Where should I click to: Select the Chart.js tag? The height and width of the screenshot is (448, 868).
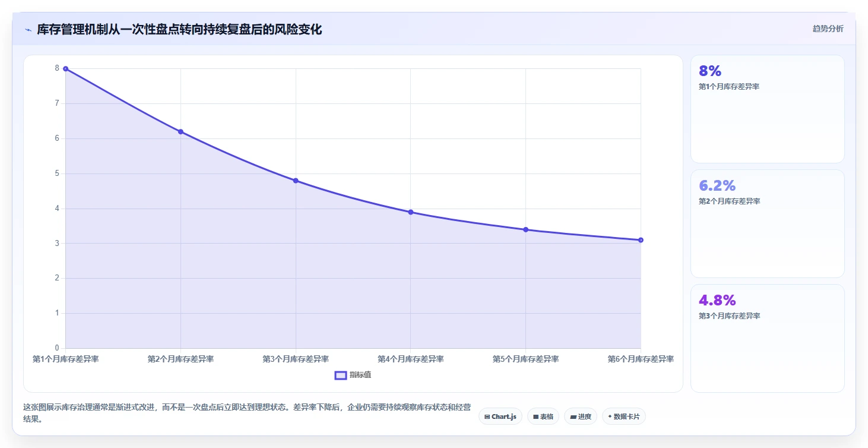(x=500, y=417)
